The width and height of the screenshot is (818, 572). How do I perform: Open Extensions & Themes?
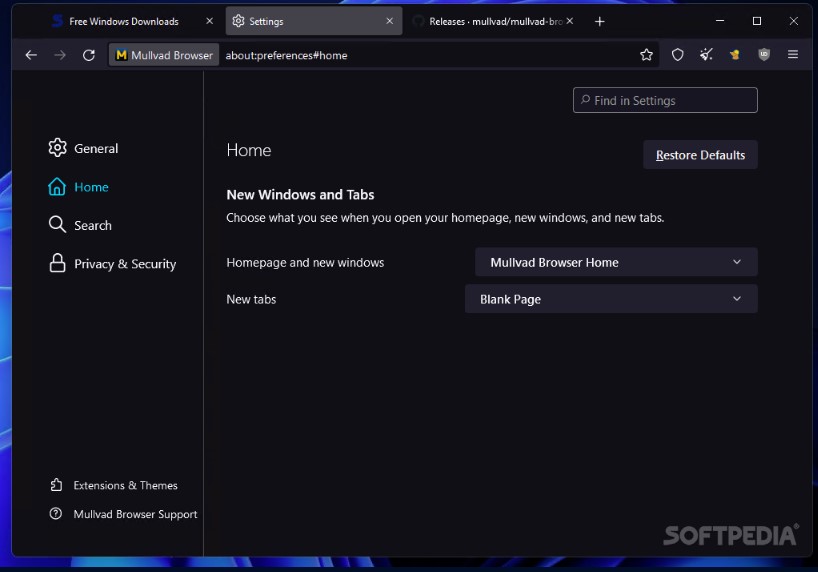click(114, 485)
